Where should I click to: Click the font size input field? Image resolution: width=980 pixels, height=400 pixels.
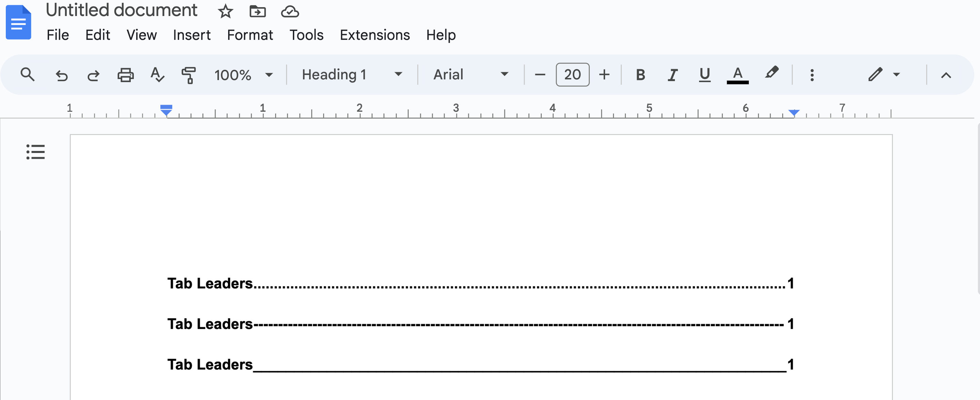coord(572,74)
